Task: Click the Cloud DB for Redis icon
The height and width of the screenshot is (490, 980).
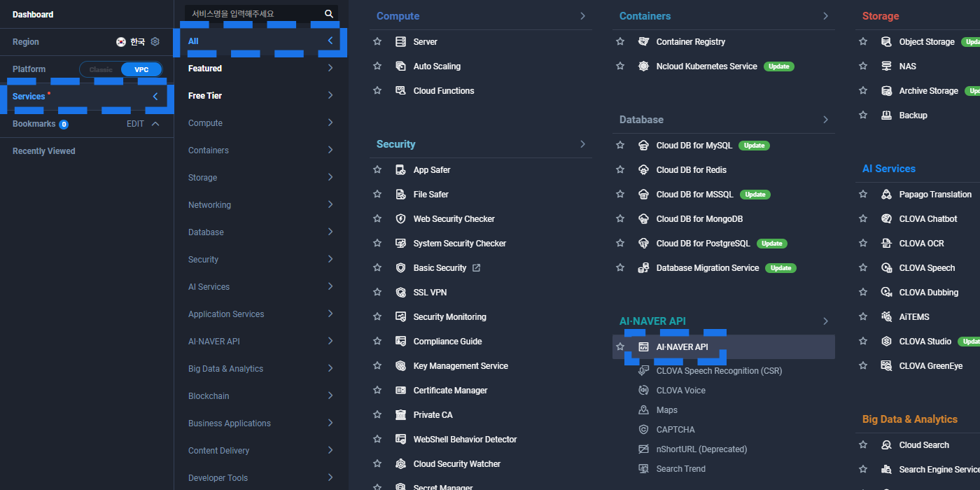Action: pos(643,170)
